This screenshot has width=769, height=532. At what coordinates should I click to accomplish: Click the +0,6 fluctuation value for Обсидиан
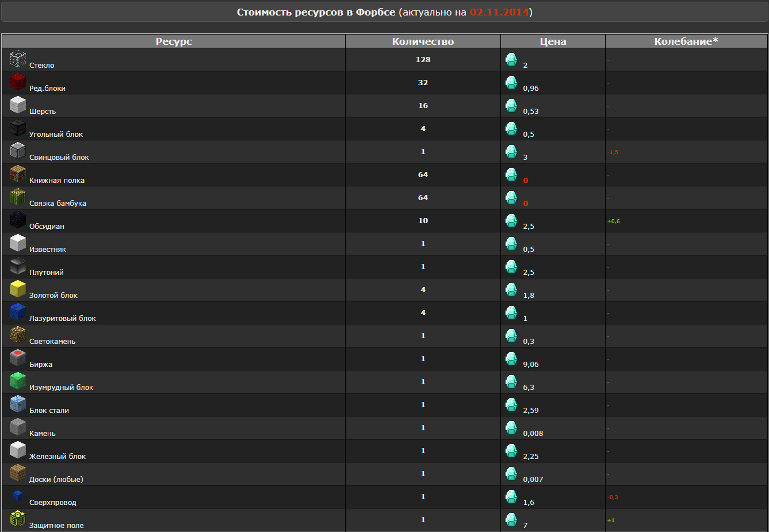613,221
